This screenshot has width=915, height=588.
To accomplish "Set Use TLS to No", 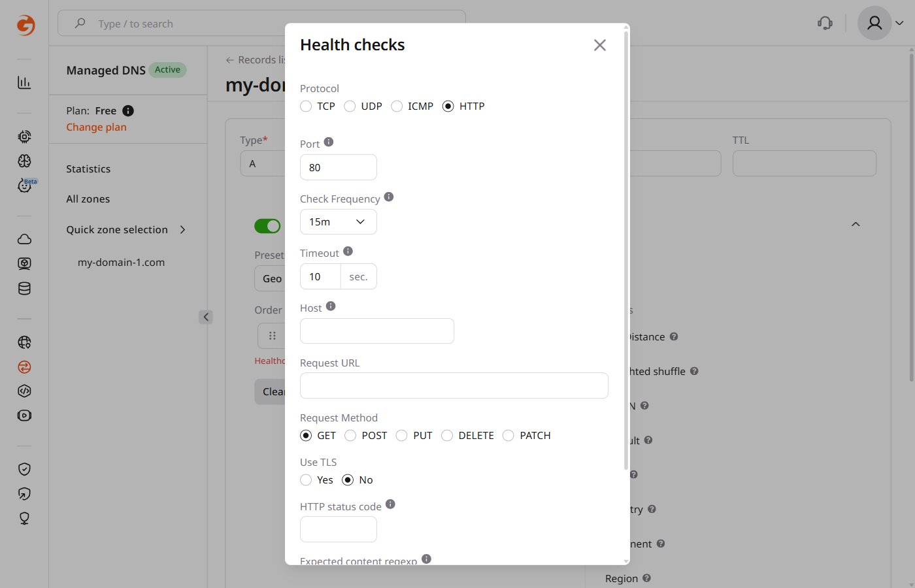I will click(348, 480).
